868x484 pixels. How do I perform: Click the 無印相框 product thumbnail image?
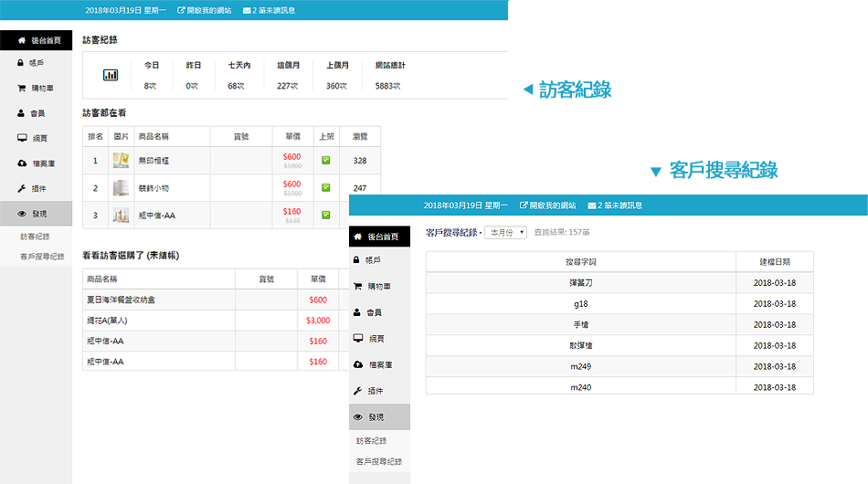[121, 161]
